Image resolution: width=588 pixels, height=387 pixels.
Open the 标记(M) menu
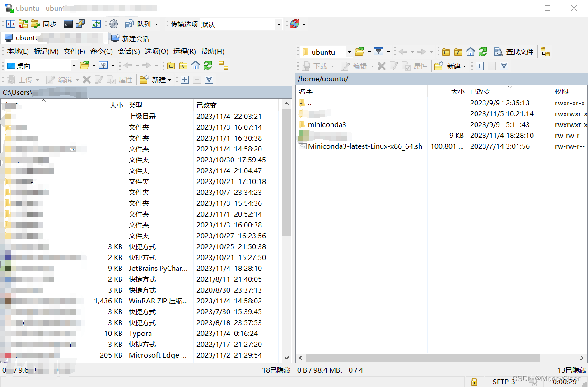pos(46,52)
